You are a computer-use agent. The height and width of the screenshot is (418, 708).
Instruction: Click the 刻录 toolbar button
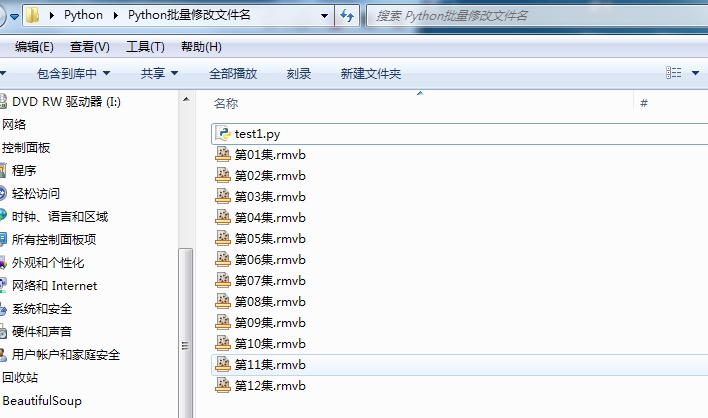[298, 73]
